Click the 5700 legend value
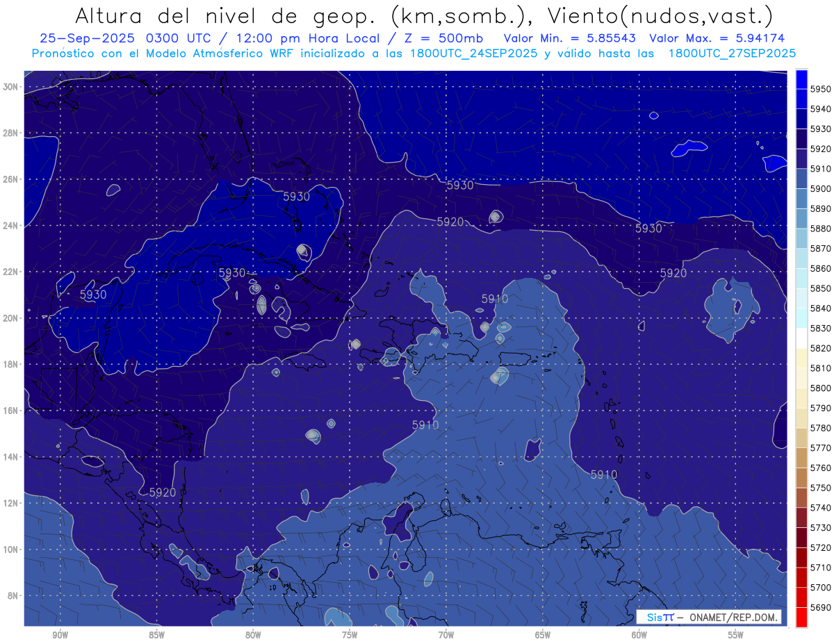834x644 pixels. click(820, 588)
